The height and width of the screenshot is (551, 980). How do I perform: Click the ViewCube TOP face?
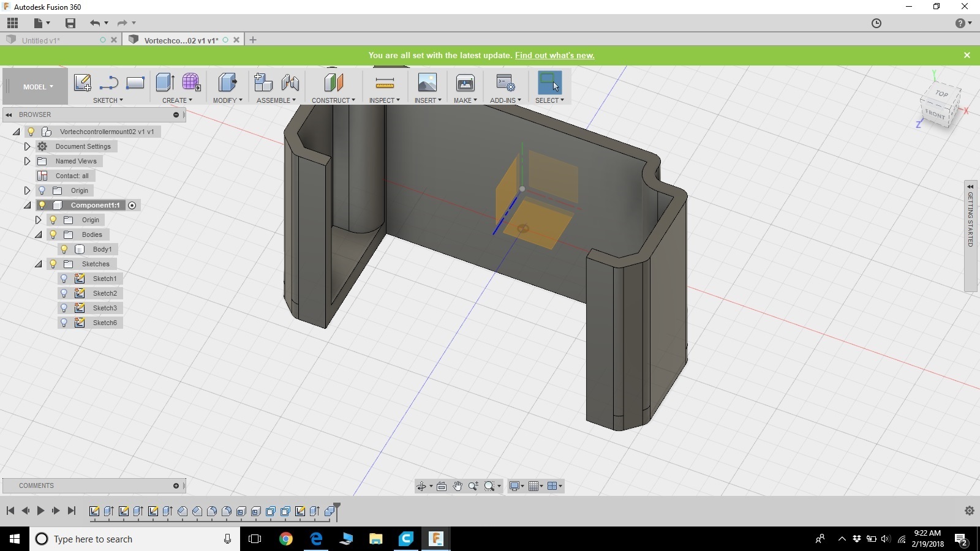[941, 94]
